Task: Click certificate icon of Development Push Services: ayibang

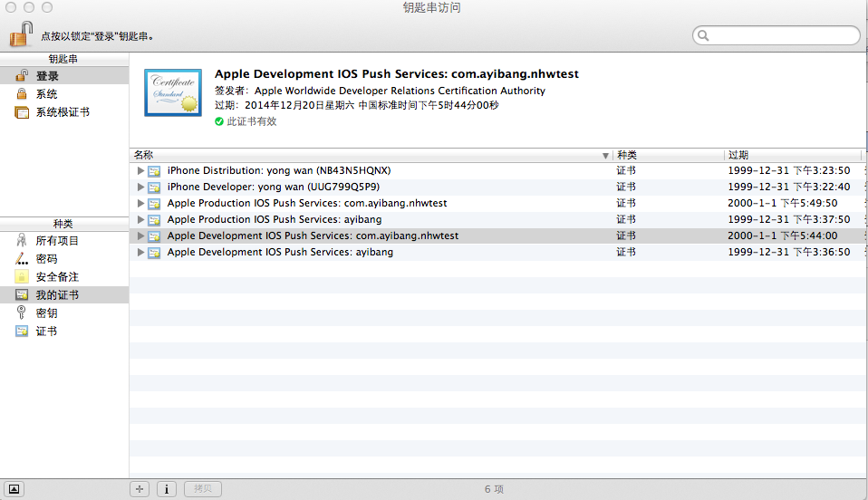Action: 154,253
